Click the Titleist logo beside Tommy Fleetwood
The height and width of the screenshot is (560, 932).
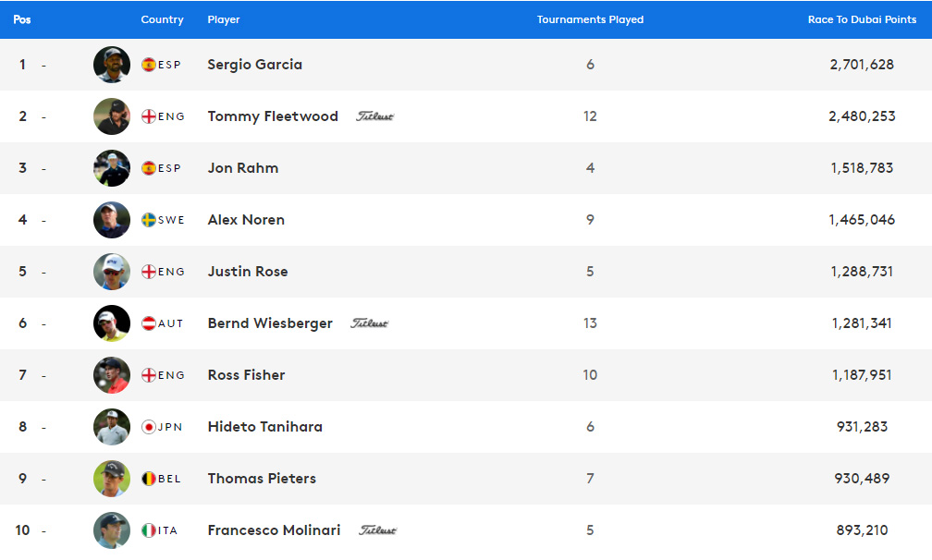[x=375, y=116]
